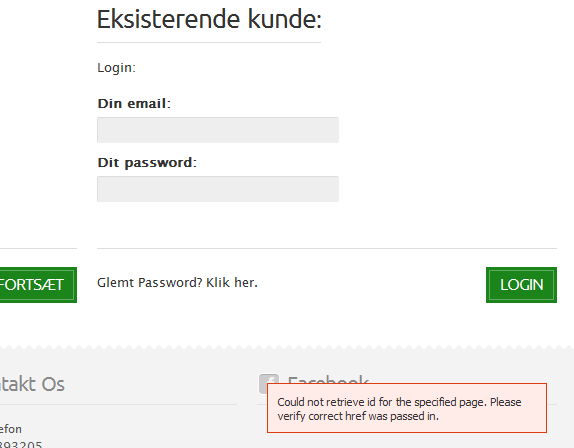Click the Eksisterende kunde heading
This screenshot has height=448, width=574.
tap(209, 19)
